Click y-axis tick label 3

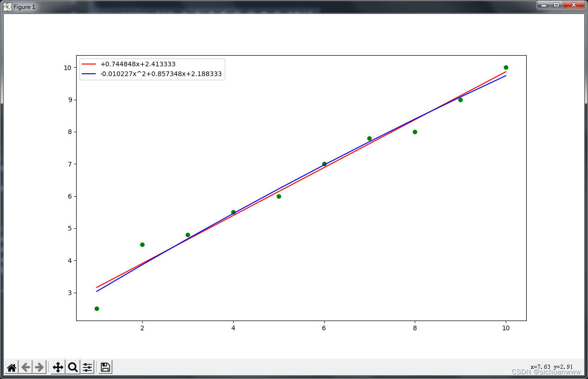pos(70,293)
